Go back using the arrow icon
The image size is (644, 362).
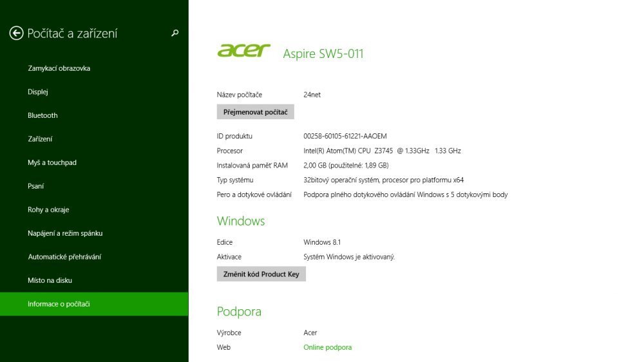(x=17, y=33)
